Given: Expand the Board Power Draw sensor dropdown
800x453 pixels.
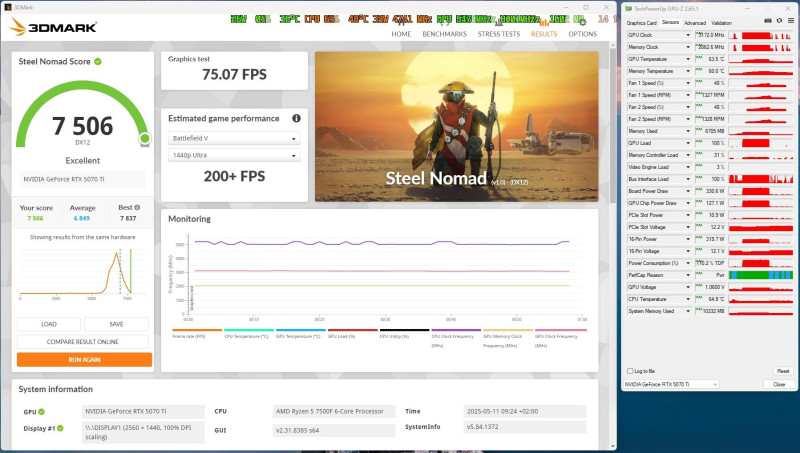Looking at the screenshot, I should click(x=688, y=191).
